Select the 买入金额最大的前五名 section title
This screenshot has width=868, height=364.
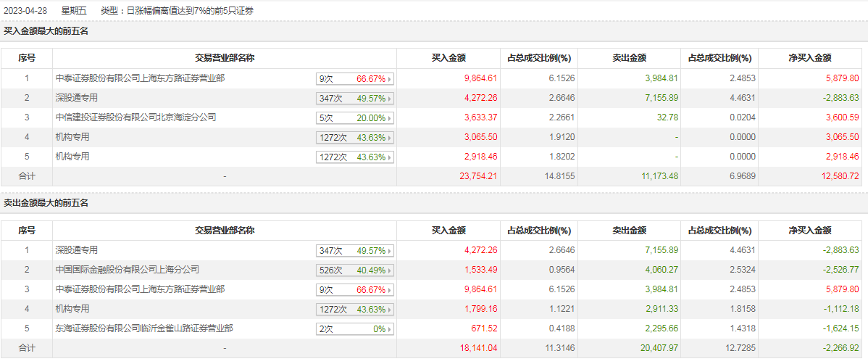click(x=46, y=32)
